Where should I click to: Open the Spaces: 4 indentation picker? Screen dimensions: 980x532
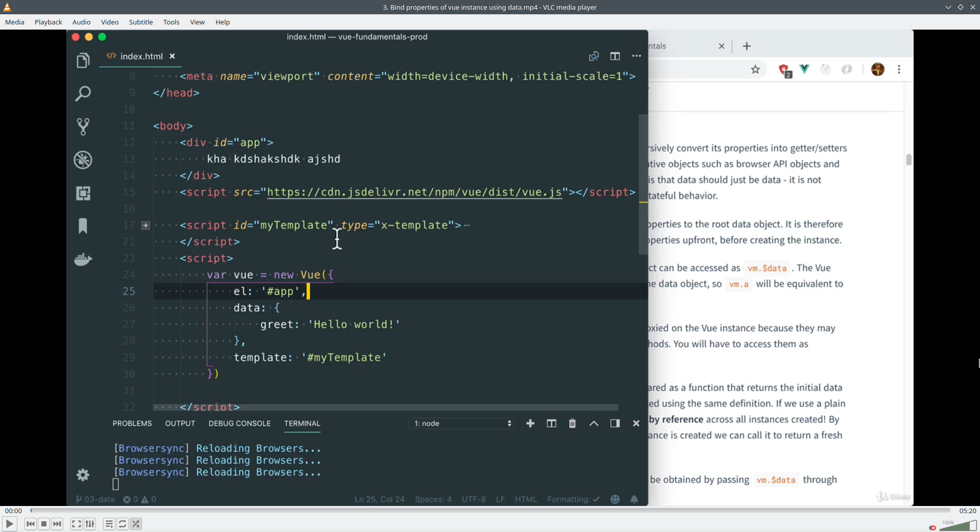[433, 499]
